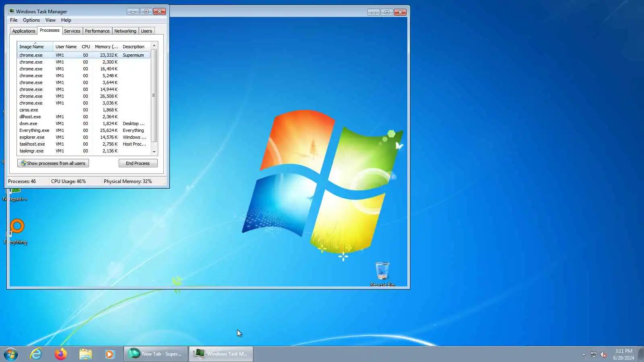
Task: Open the Help menu
Action: coord(66,20)
